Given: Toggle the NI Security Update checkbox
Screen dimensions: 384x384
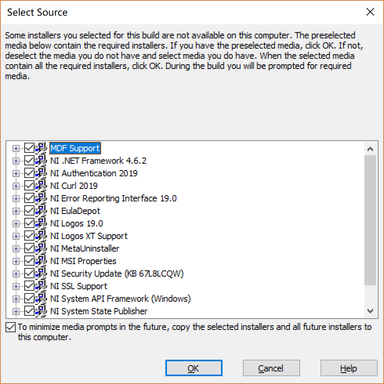Looking at the screenshot, I should pyautogui.click(x=29, y=273).
